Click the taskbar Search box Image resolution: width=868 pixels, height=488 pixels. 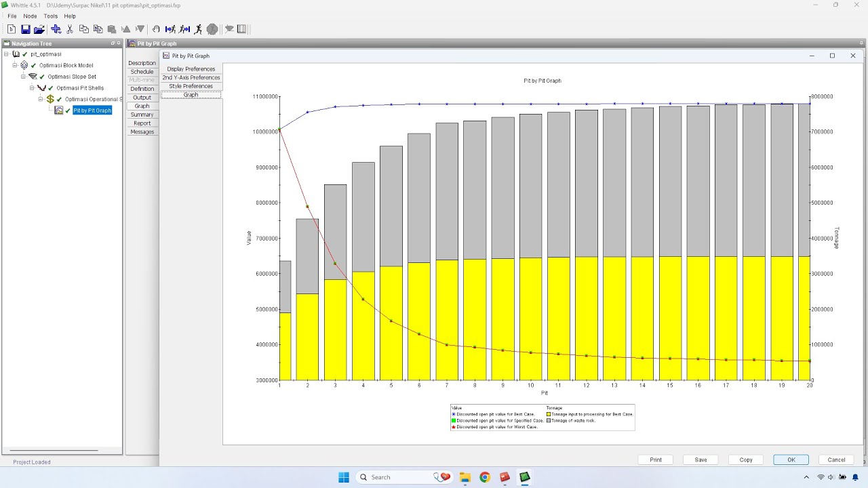(403, 477)
